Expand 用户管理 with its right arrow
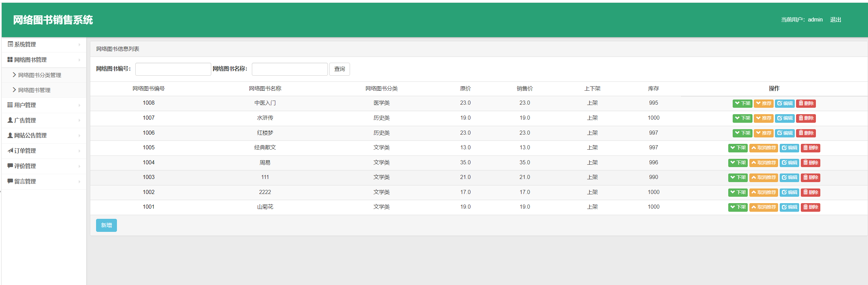Image resolution: width=868 pixels, height=285 pixels. coord(79,105)
